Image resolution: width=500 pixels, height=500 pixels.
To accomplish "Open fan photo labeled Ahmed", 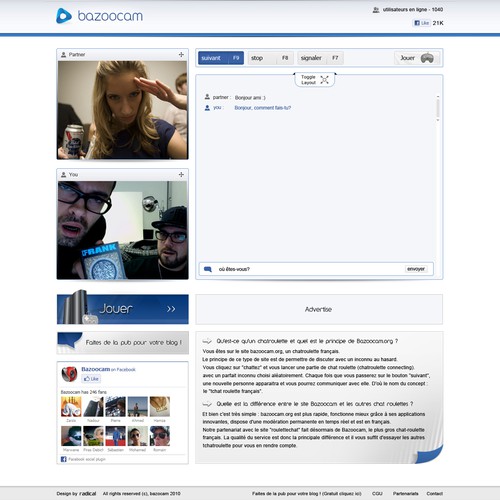I will pos(137,406).
